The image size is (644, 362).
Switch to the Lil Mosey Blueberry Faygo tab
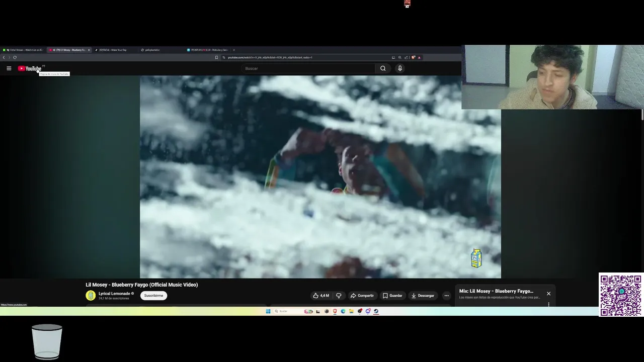click(x=68, y=50)
